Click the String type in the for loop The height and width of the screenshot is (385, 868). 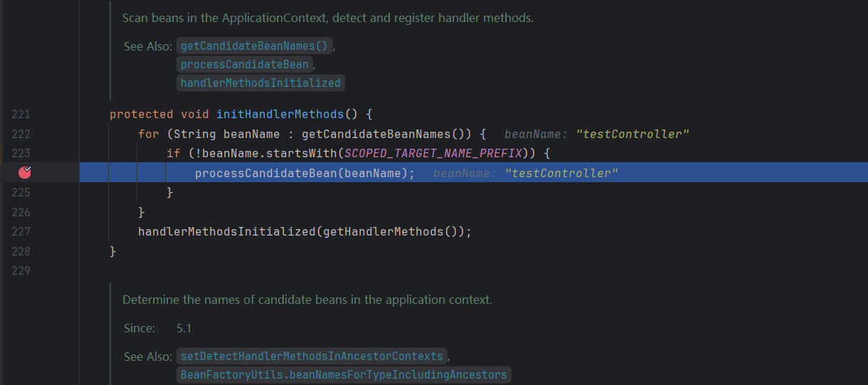coord(195,134)
